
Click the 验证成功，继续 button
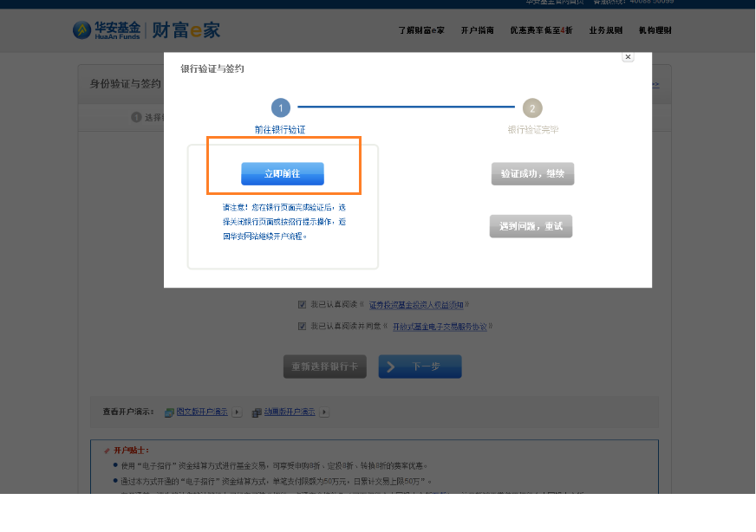(x=532, y=174)
